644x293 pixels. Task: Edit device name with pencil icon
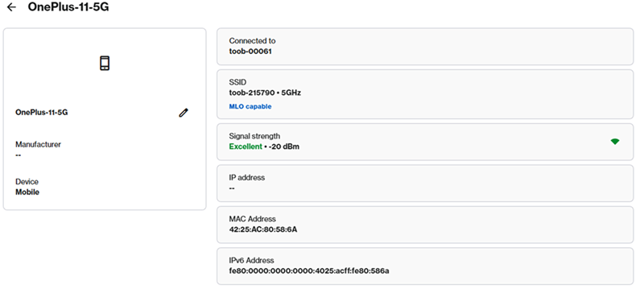point(184,113)
